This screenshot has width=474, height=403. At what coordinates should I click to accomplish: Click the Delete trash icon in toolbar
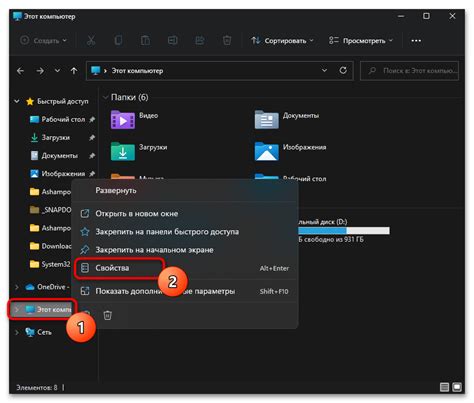click(x=227, y=41)
